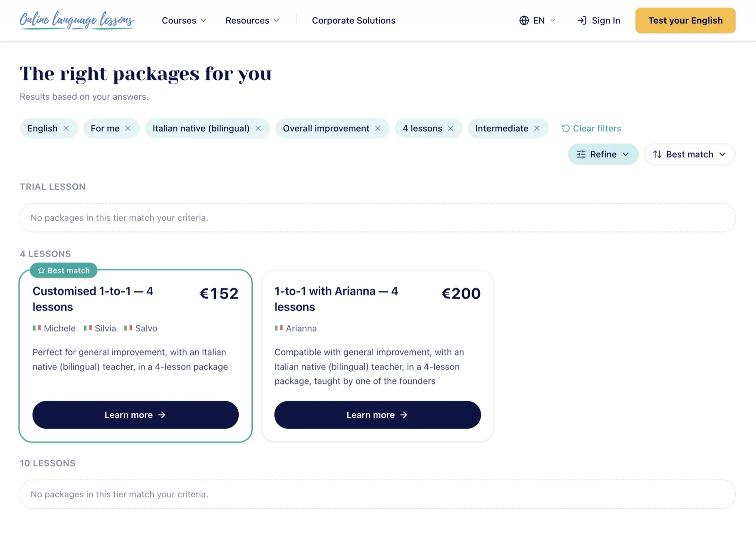Image resolution: width=756 pixels, height=538 pixels.
Task: Click the Best match star badge
Action: click(x=64, y=270)
